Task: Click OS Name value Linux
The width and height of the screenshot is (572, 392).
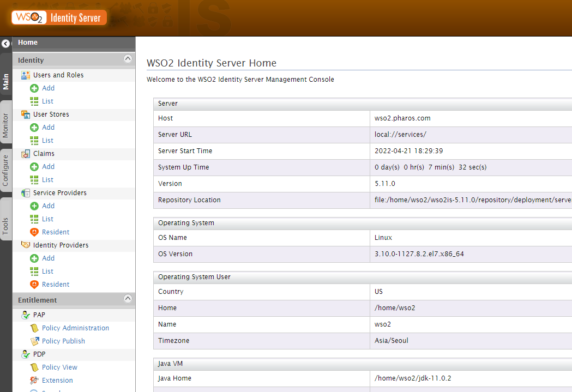Action: tap(383, 238)
